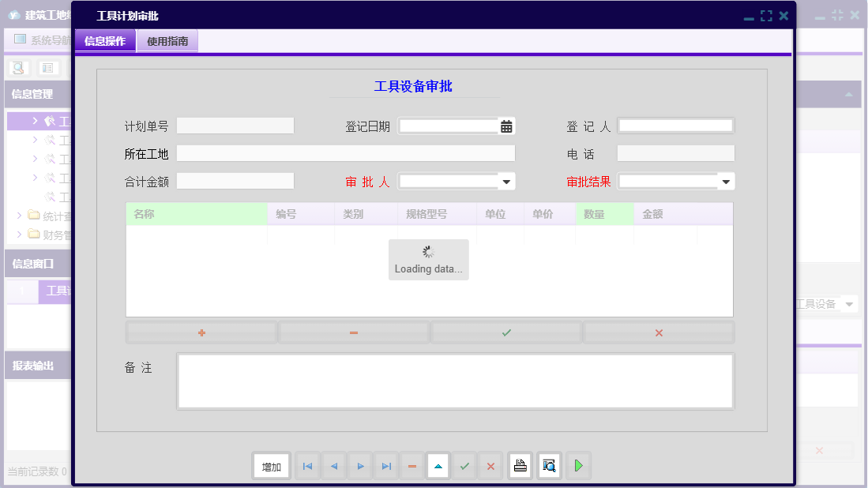
Task: Jump to the first record navigation icon
Action: (x=307, y=466)
